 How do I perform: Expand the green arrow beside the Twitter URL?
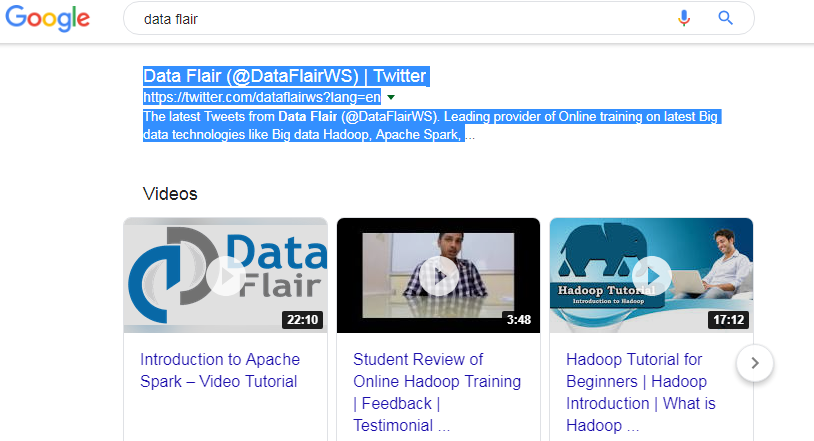click(x=391, y=97)
